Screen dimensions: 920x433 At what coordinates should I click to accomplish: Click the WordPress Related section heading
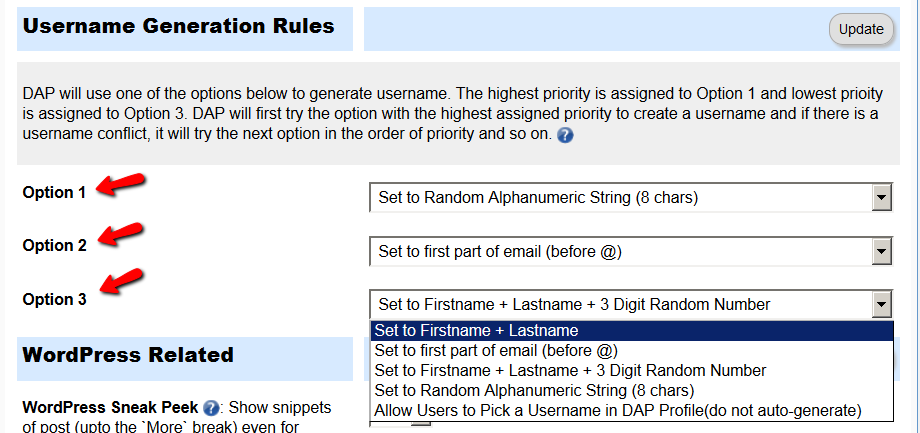(128, 355)
